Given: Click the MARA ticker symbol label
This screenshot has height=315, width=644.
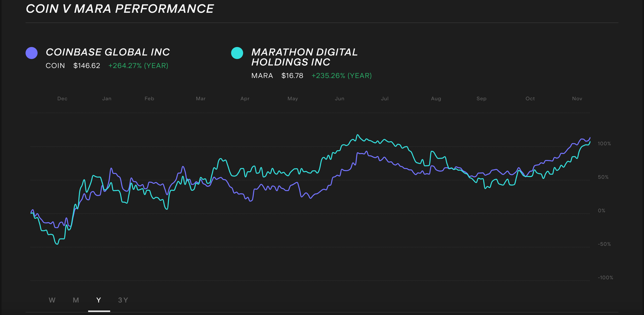Looking at the screenshot, I should point(262,75).
